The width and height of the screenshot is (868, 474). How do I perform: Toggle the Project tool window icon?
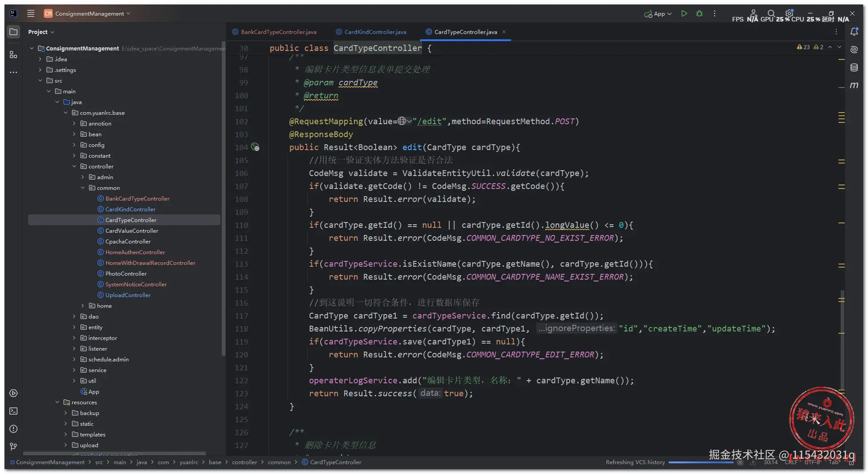point(13,32)
